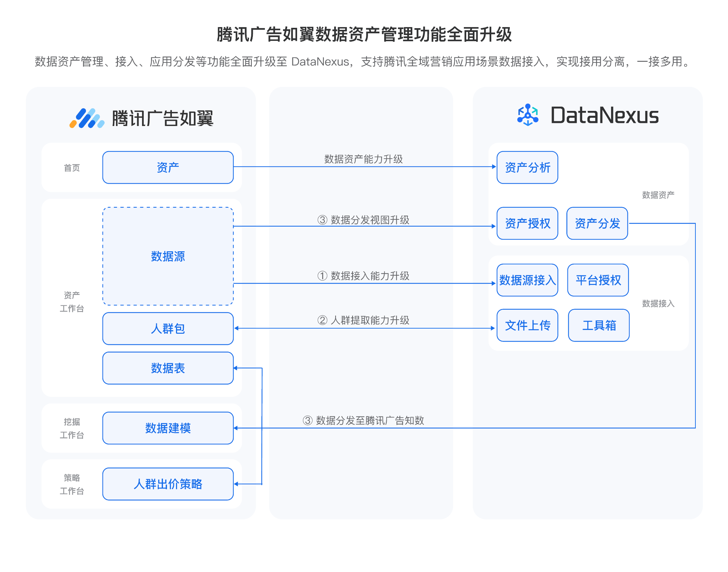The width and height of the screenshot is (728, 572).
Task: Open the 数据源接入 box
Action: (527, 280)
